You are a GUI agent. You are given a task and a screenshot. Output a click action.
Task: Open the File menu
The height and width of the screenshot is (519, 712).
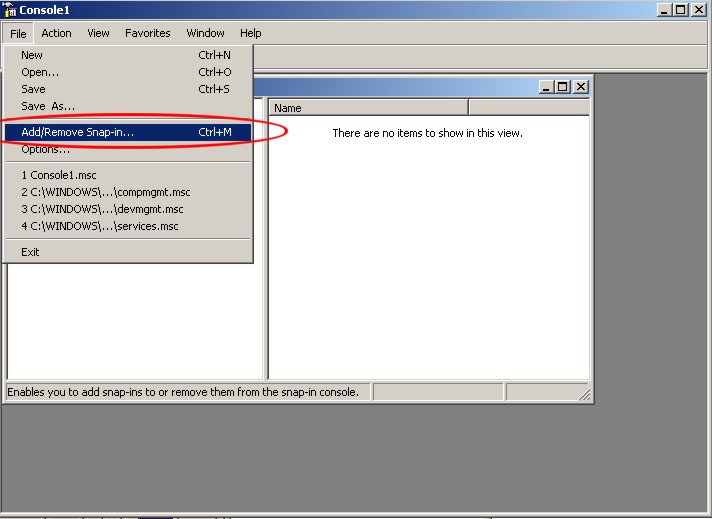[x=18, y=33]
